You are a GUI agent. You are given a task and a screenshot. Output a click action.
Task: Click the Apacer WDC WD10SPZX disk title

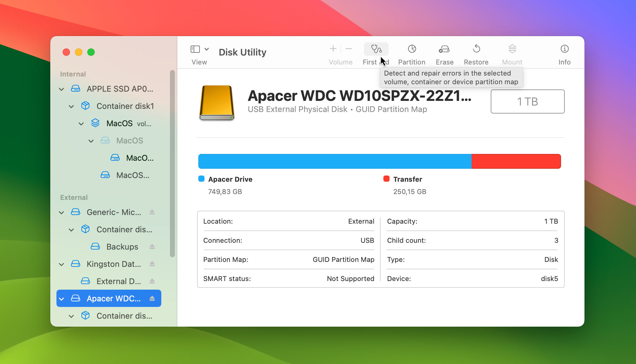360,96
